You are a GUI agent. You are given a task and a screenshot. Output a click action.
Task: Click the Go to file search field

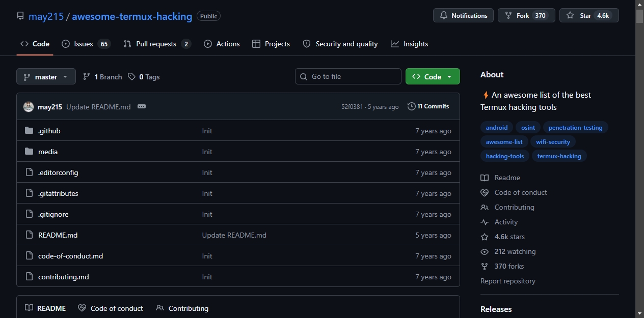tap(348, 76)
